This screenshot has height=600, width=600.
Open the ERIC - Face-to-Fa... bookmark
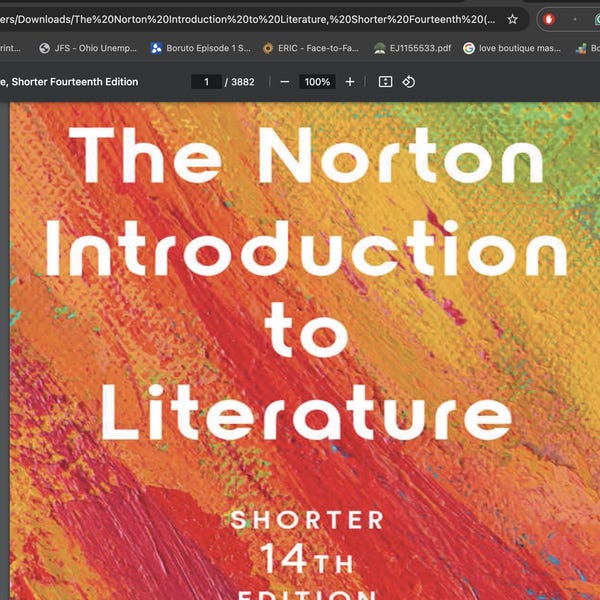(311, 48)
